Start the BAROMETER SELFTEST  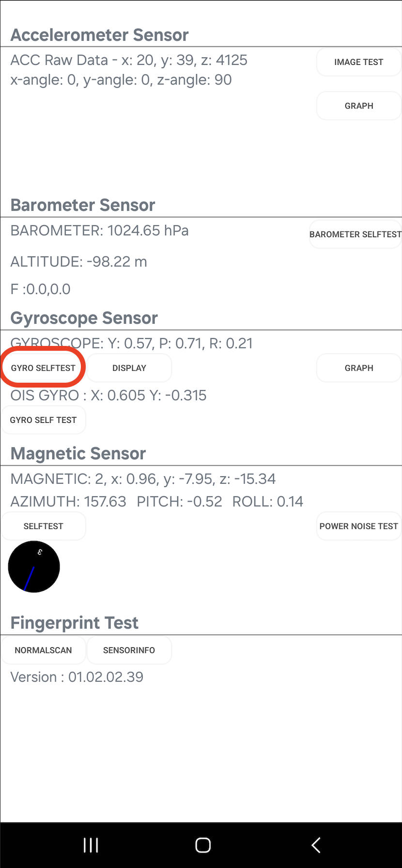click(355, 234)
